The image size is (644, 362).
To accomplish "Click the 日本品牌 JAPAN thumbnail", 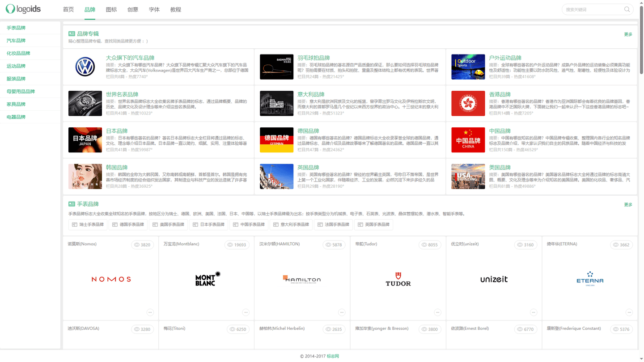I will 85,140.
